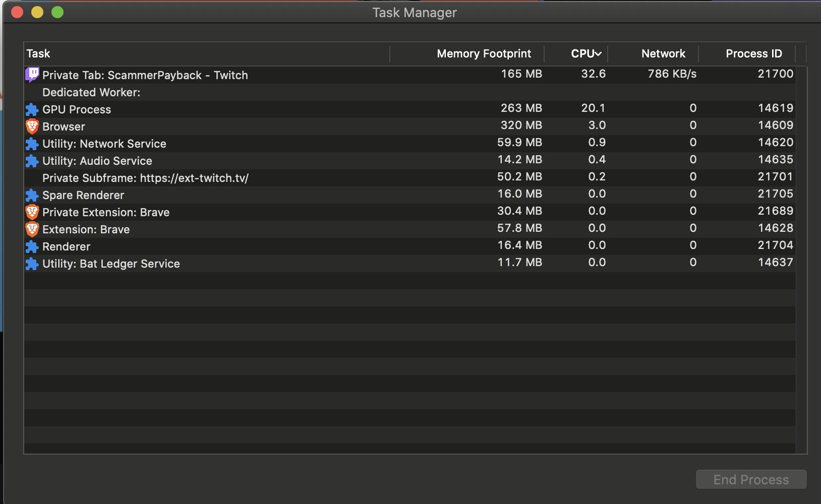This screenshot has height=504, width=821.
Task: Zoom the Task Manager window
Action: point(57,12)
